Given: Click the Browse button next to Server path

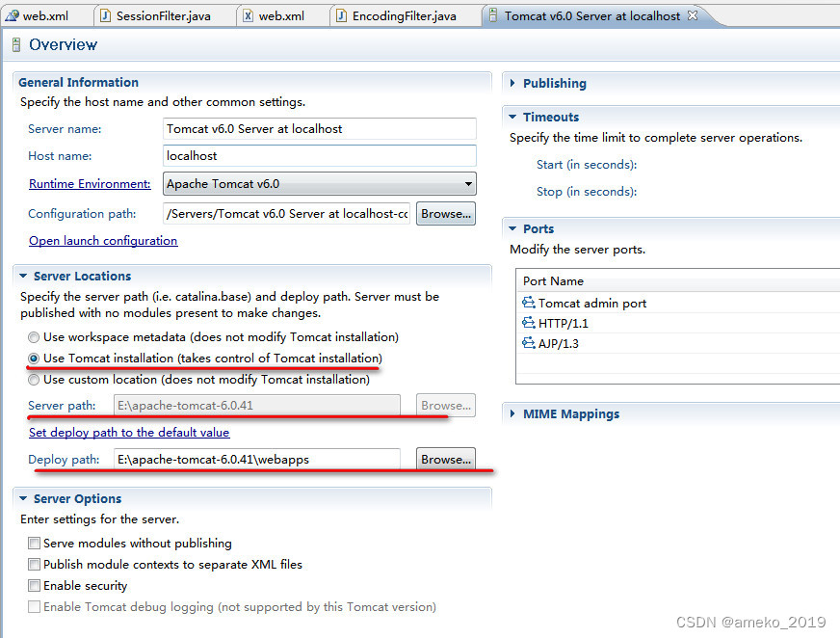Looking at the screenshot, I should coord(446,406).
